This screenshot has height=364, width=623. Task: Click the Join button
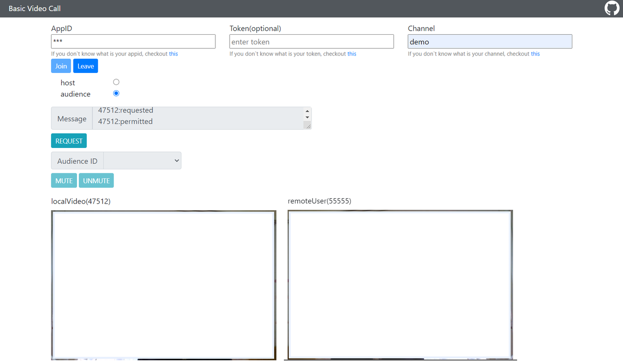point(61,66)
